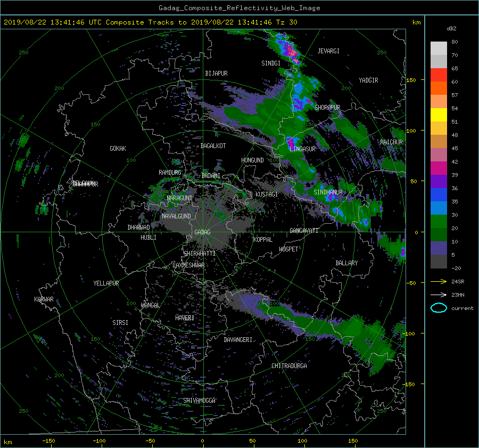Click the cyan current-track ellipse legend icon
Viewport: 479px width, 448px height.
pyautogui.click(x=439, y=308)
